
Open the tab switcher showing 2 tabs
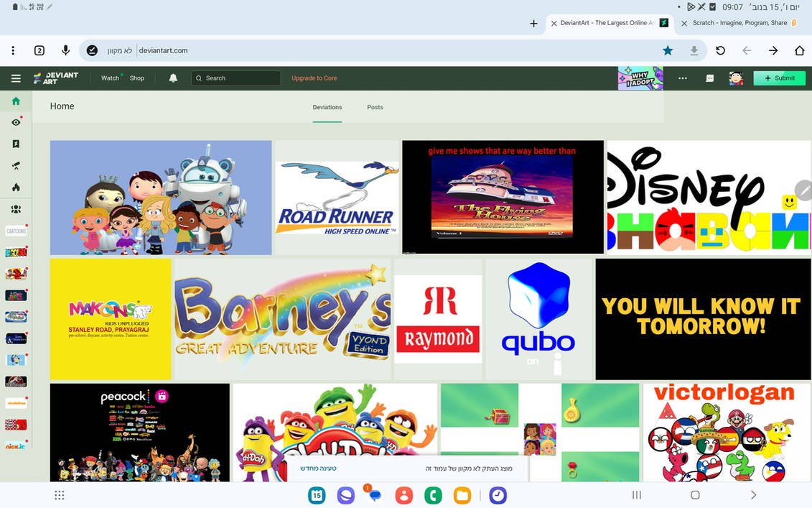pos(39,50)
